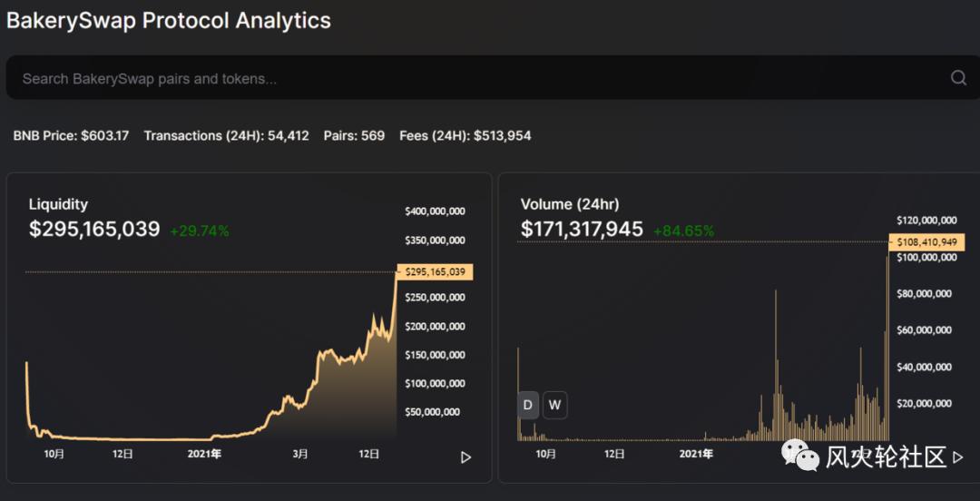
Task: Select the Transactions (24H) stat
Action: coord(226,135)
